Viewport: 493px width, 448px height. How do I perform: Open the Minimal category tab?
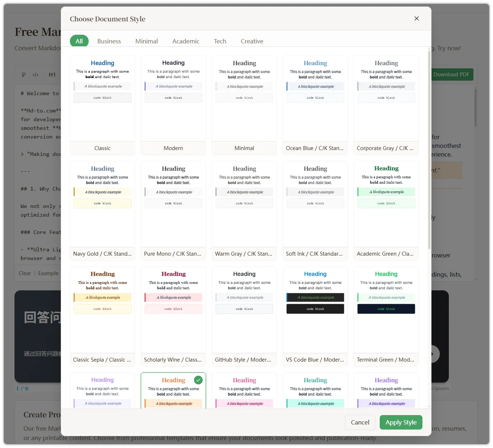[x=146, y=41]
